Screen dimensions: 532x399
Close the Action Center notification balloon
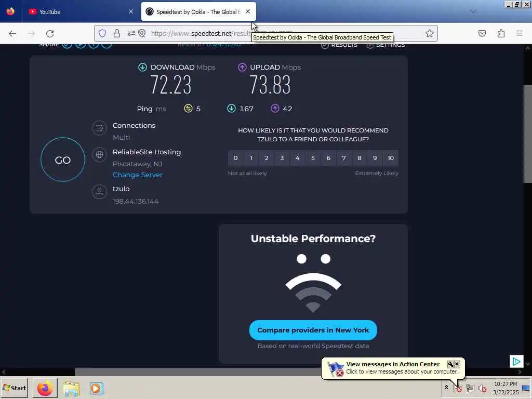point(457,364)
